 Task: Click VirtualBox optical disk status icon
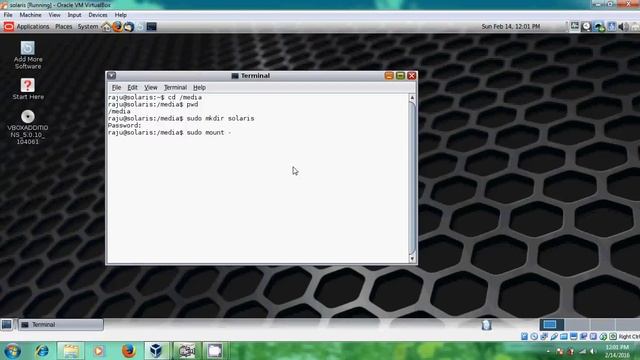coord(534,336)
